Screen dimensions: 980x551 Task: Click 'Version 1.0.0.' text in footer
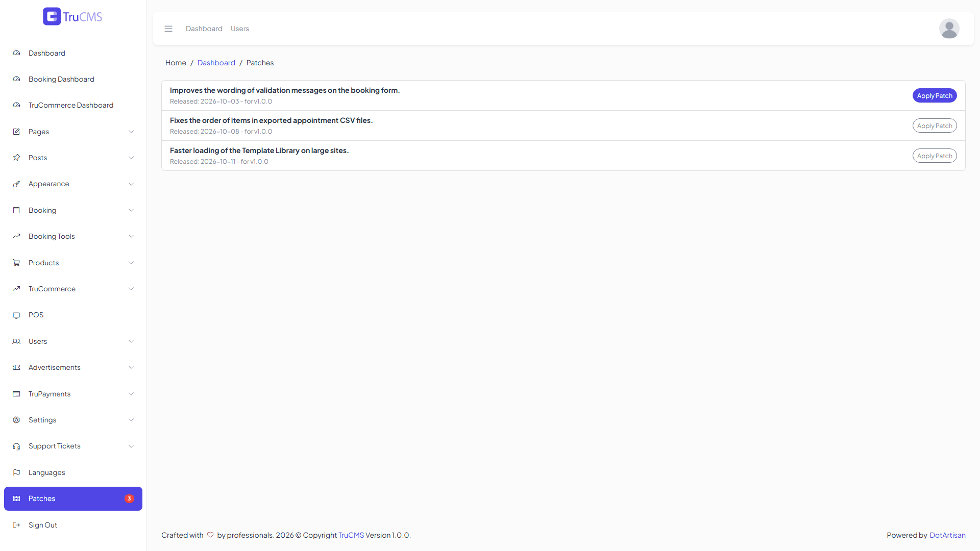click(x=388, y=535)
